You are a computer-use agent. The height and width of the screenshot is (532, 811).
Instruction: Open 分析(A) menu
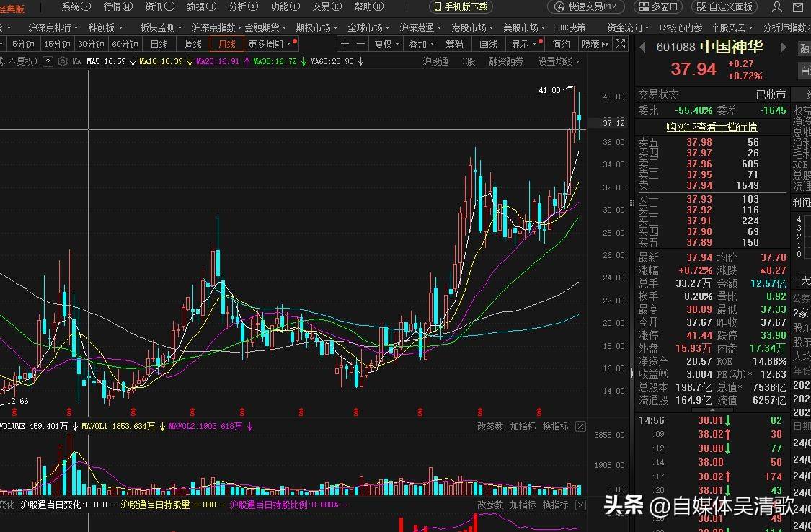click(243, 6)
